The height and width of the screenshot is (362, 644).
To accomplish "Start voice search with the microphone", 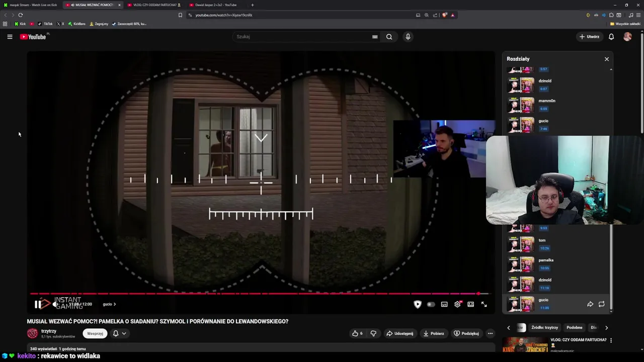I will [408, 37].
